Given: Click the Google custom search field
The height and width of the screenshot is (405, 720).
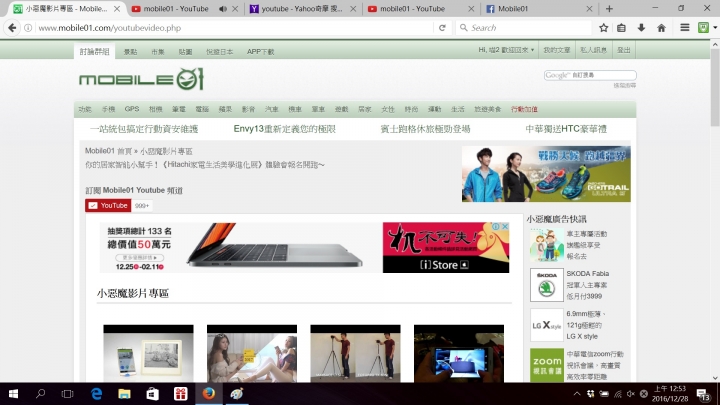Looking at the screenshot, I should pos(590,75).
